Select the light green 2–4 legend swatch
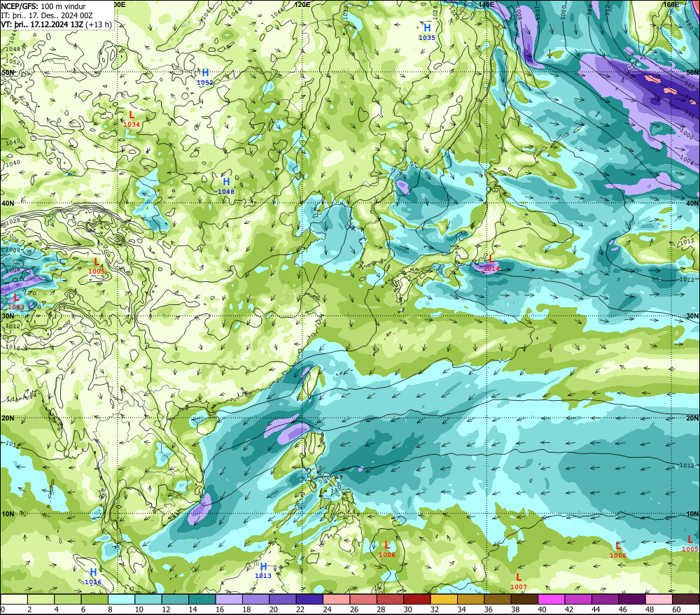 tap(41, 599)
